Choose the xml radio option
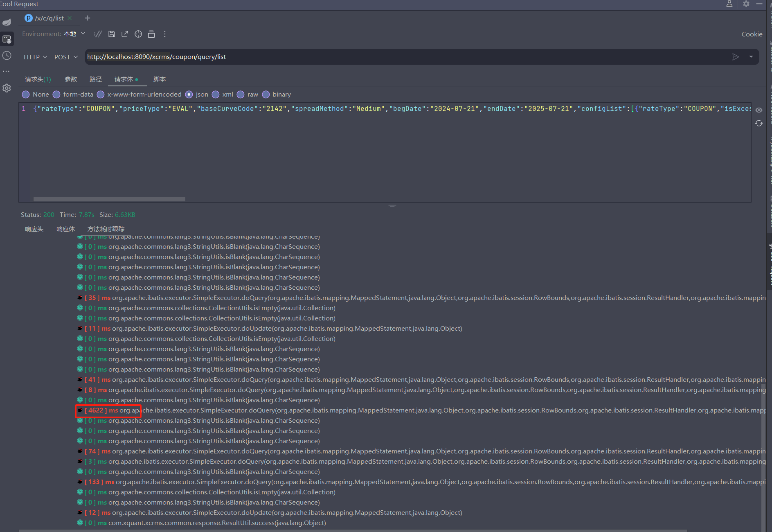Screen dimensions: 772x532 coord(216,95)
